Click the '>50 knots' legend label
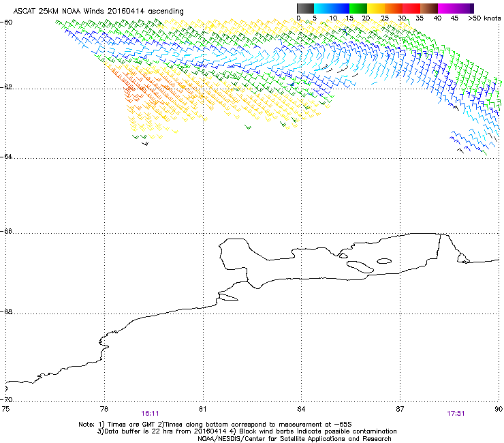 click(x=484, y=18)
